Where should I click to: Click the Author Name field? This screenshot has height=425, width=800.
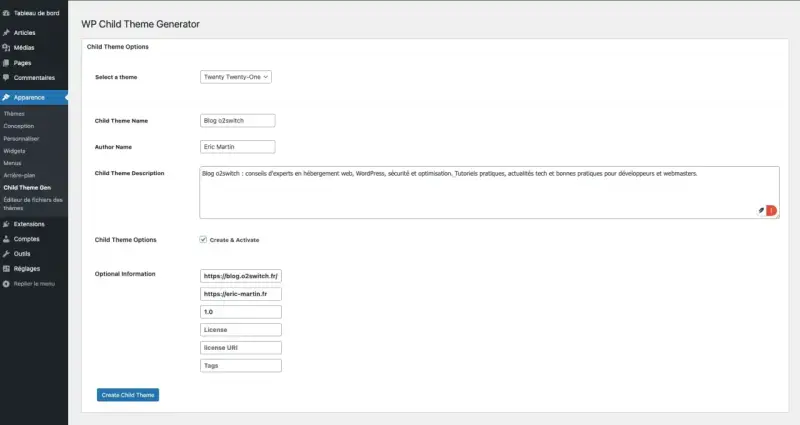[238, 147]
